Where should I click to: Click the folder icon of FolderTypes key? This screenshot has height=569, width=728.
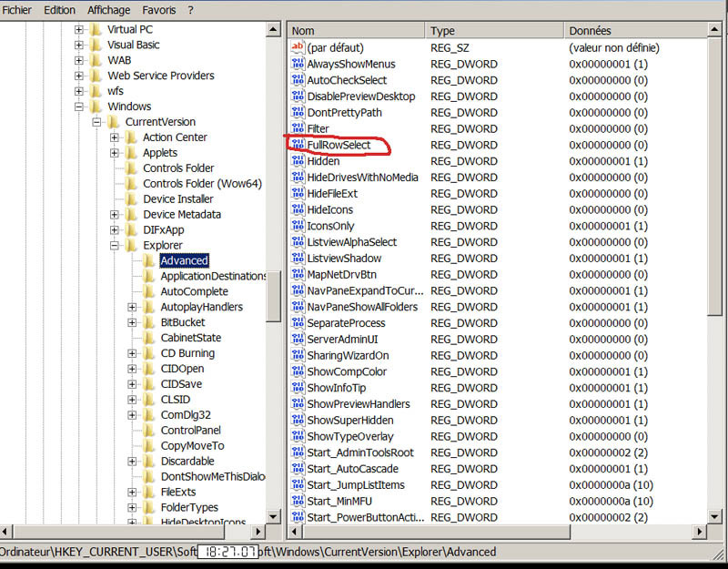(148, 507)
